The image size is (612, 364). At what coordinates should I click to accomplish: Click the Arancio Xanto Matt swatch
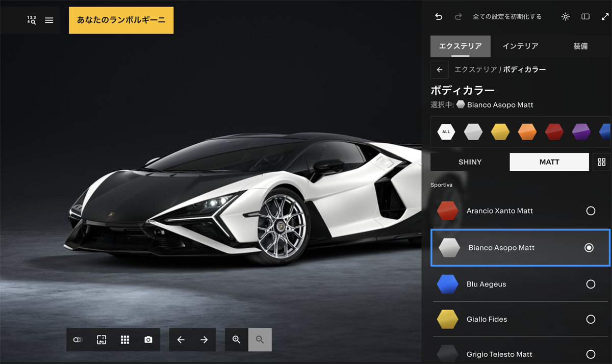[448, 211]
